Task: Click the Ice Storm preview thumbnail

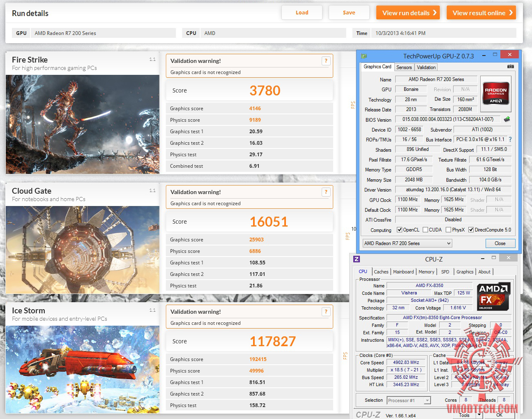Action: 83,370
